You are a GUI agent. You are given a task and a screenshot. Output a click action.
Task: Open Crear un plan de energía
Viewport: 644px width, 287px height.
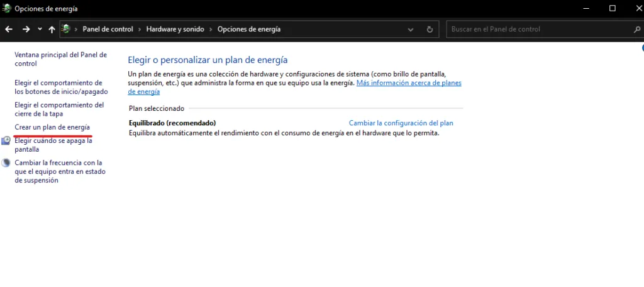52,128
